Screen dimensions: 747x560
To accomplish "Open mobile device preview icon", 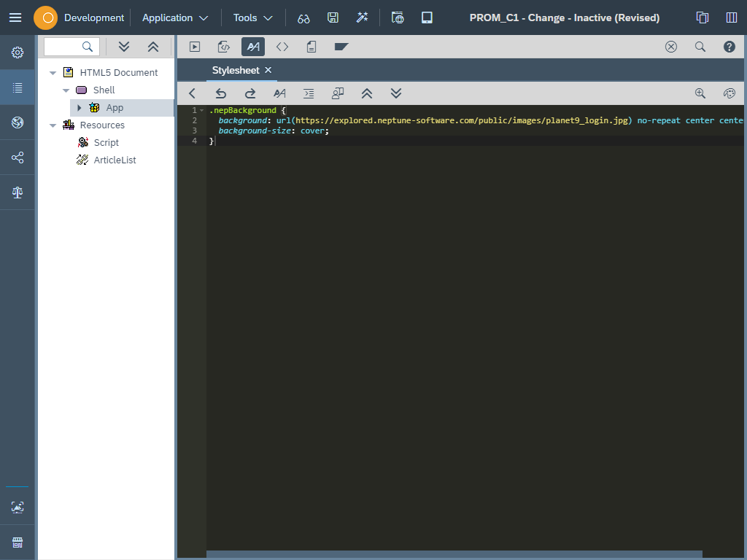I will (x=427, y=17).
